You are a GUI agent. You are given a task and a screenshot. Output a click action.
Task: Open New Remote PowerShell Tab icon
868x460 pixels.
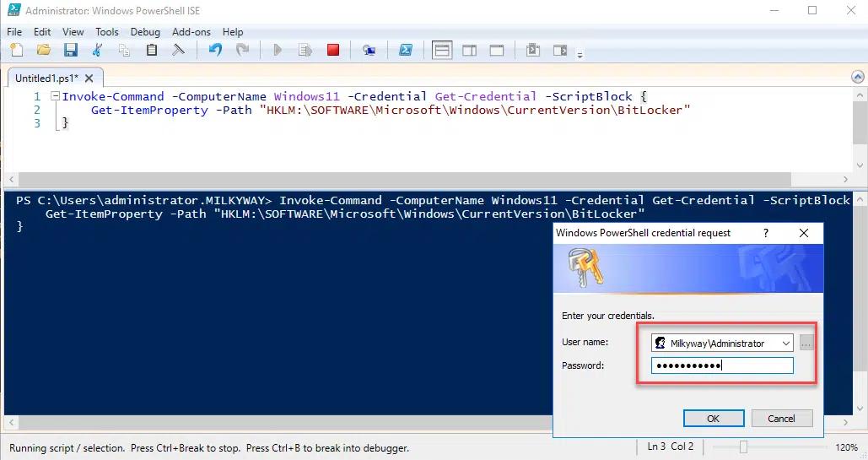click(x=369, y=50)
